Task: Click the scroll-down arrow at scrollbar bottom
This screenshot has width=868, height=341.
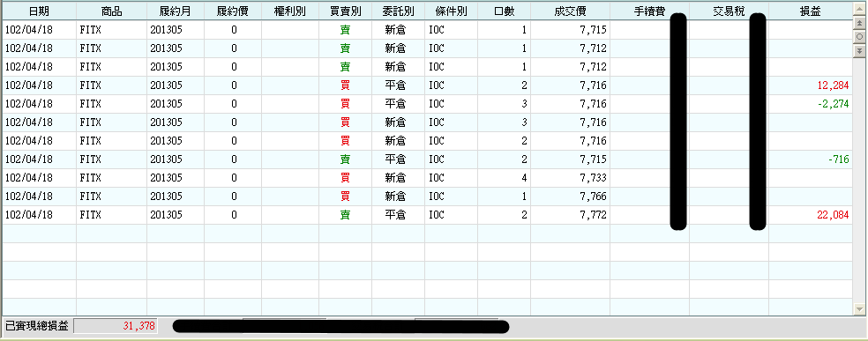Action: coord(859,309)
